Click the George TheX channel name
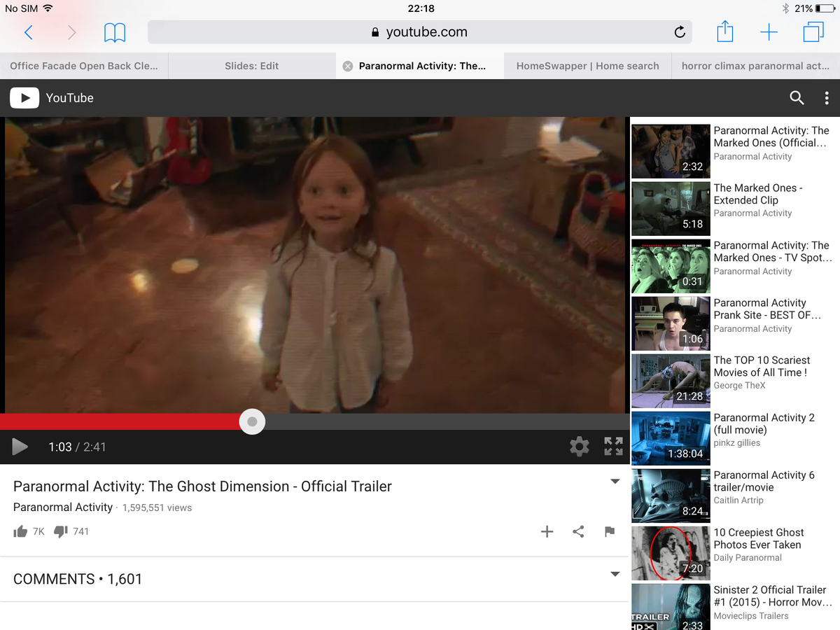Image resolution: width=840 pixels, height=630 pixels. [x=739, y=386]
